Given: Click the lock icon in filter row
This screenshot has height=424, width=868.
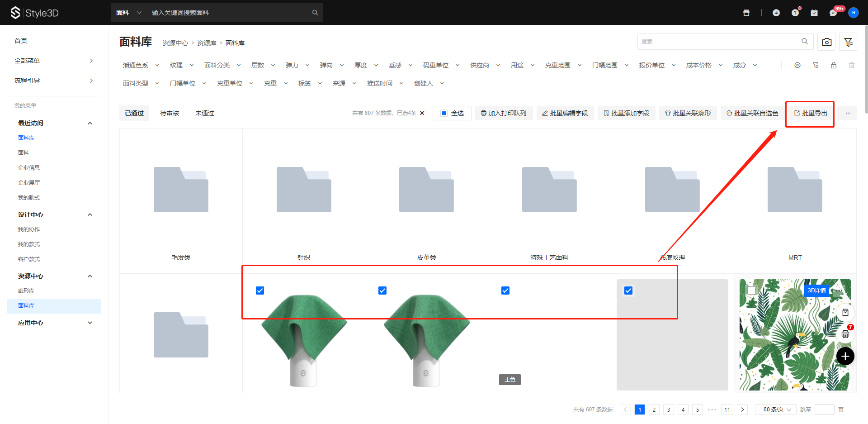Looking at the screenshot, I should point(834,65).
